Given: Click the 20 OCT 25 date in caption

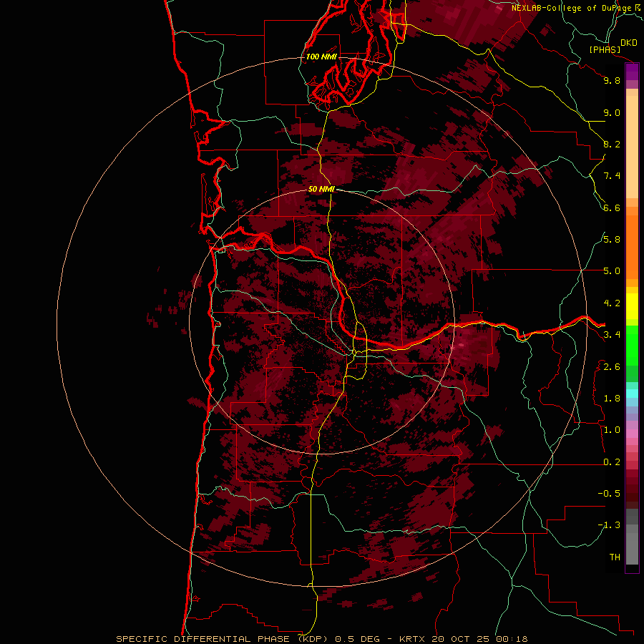Looking at the screenshot, I should pyautogui.click(x=460, y=639).
